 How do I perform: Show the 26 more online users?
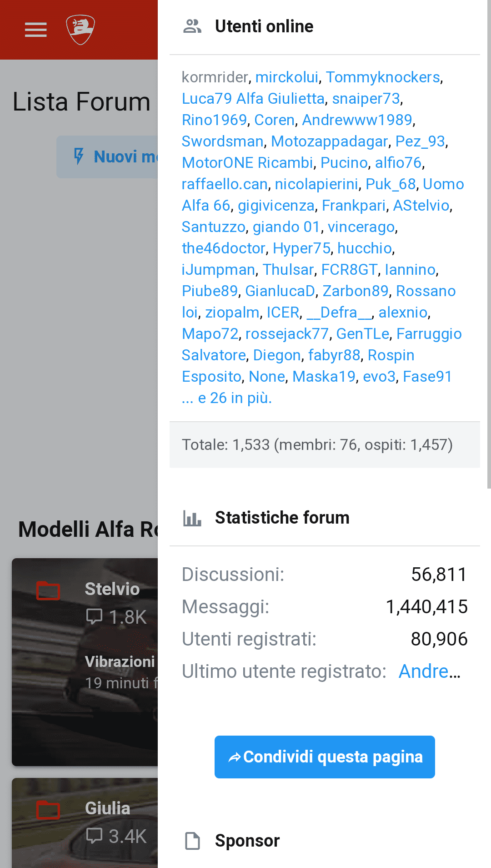[x=235, y=398]
